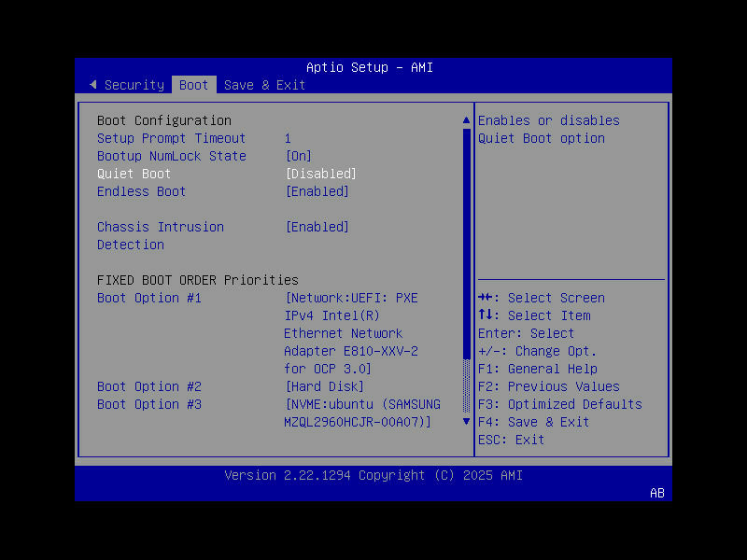Click the Setup Prompt Timeout value field
Image resolution: width=747 pixels, height=560 pixels.
(288, 137)
